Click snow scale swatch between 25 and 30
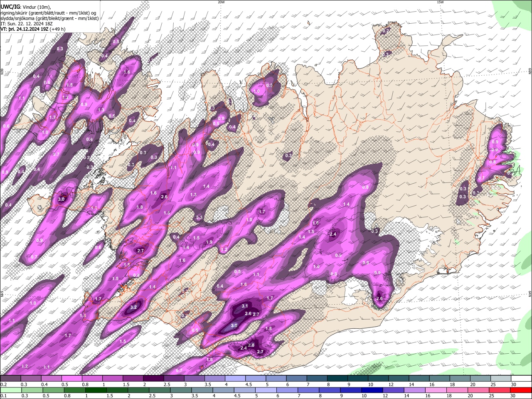Screen dimensions: 532x399 tap(500, 379)
